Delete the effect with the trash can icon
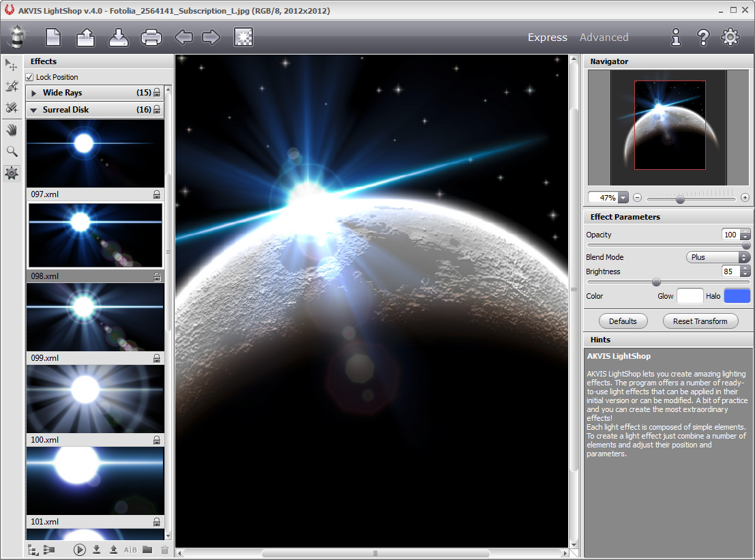The image size is (755, 560). (164, 549)
